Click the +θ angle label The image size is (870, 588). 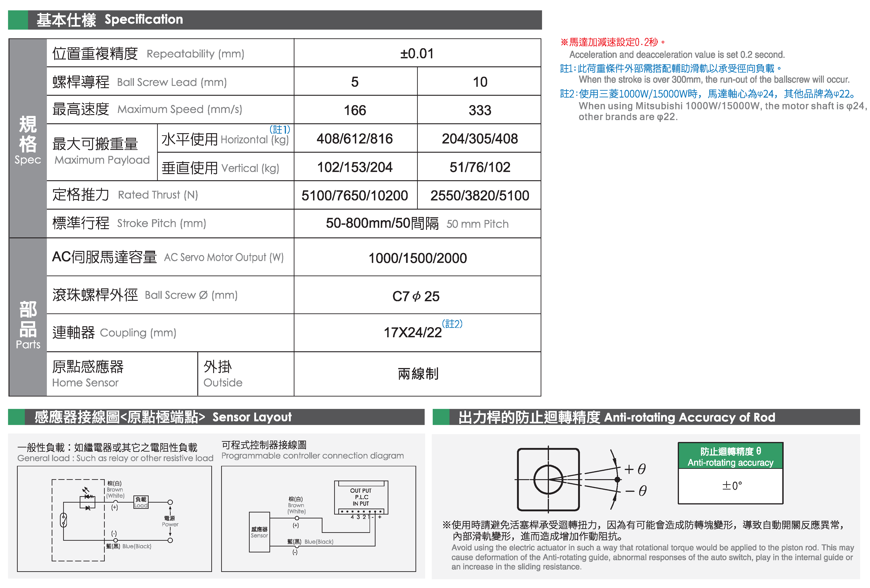[635, 469]
